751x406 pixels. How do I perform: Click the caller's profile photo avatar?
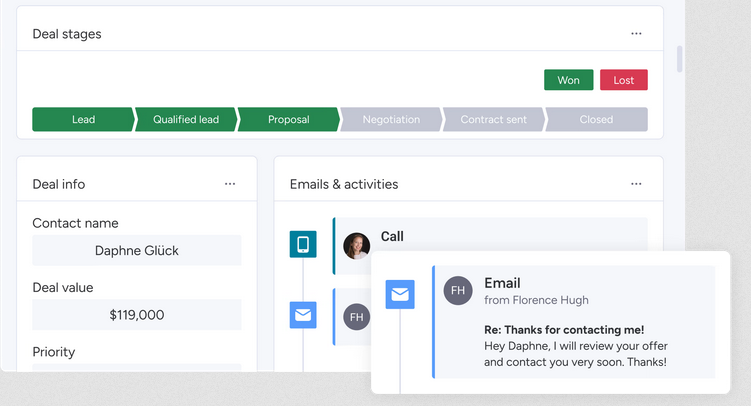pyautogui.click(x=357, y=246)
